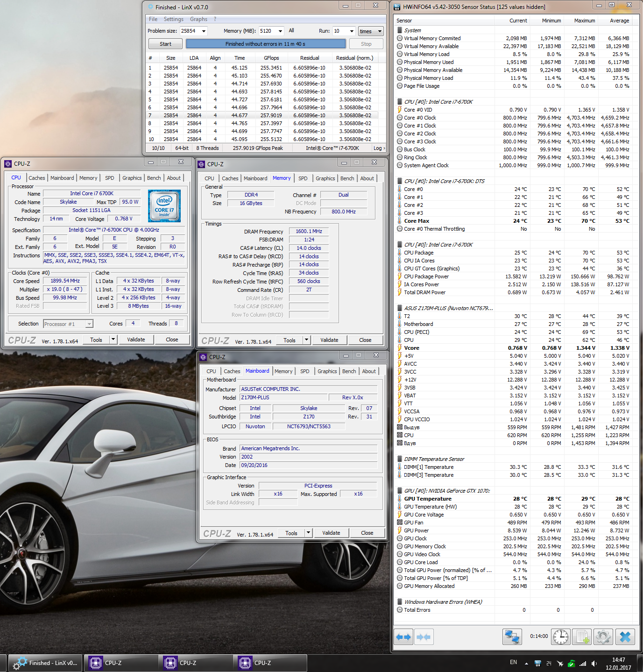The width and height of the screenshot is (643, 672).
Task: Activate the LinX taskbar button
Action: click(45, 663)
